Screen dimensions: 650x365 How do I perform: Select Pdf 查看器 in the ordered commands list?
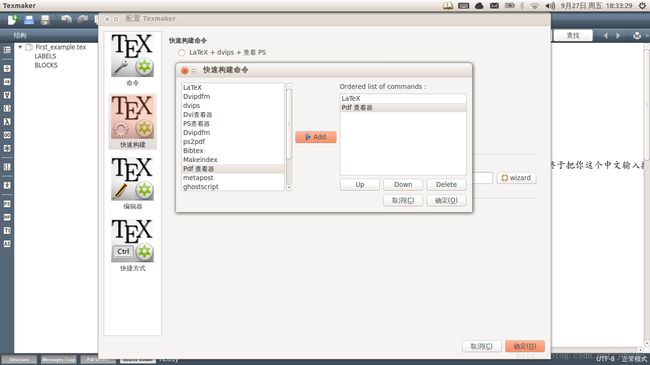403,107
